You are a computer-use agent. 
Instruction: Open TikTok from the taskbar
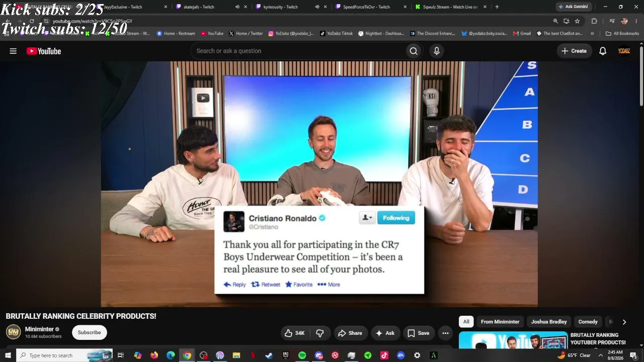coord(384,355)
